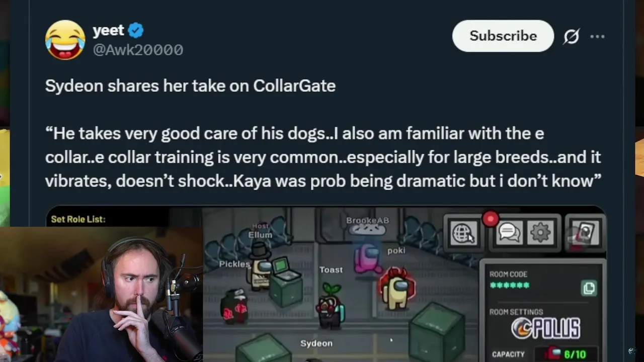Click the Grok slashed-circle icon
The image size is (644, 362).
click(x=572, y=36)
